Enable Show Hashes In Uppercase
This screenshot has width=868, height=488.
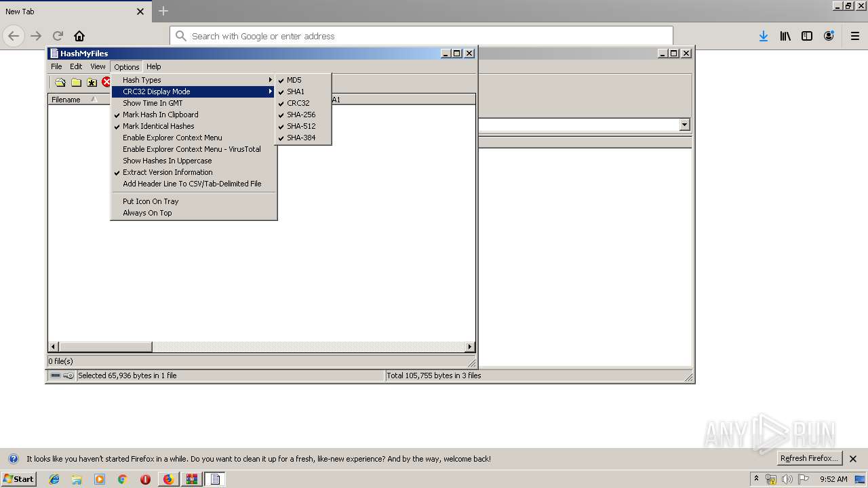(194, 161)
